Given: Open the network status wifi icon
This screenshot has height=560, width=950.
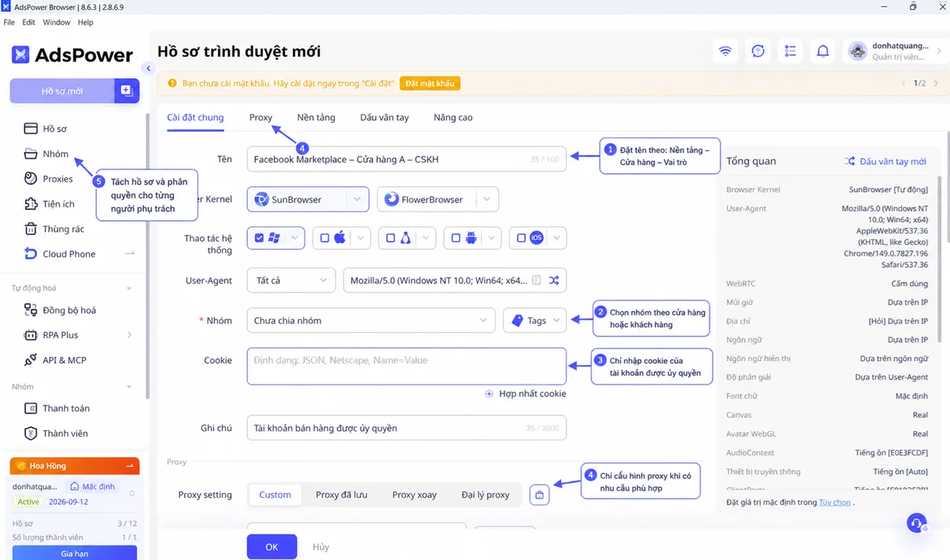Looking at the screenshot, I should pos(725,51).
